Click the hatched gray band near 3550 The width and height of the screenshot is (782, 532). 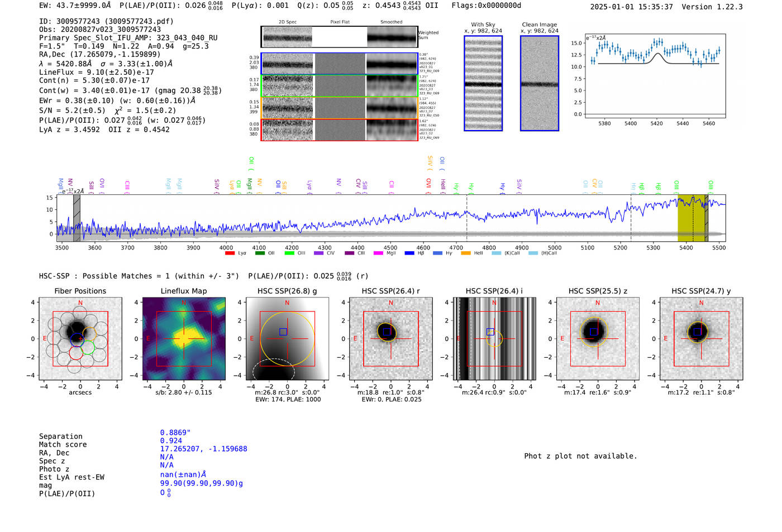[x=77, y=218]
